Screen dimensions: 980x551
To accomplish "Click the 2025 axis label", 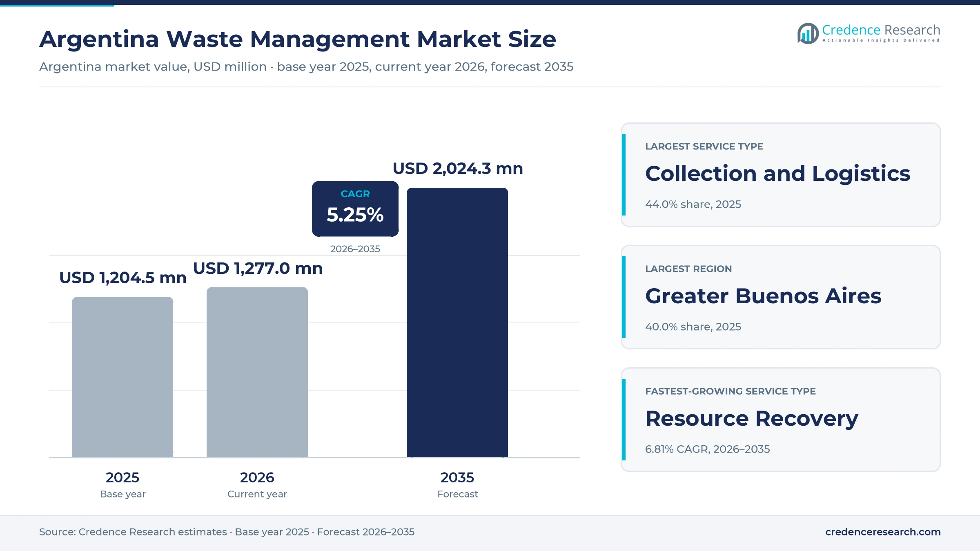I will coord(122,478).
